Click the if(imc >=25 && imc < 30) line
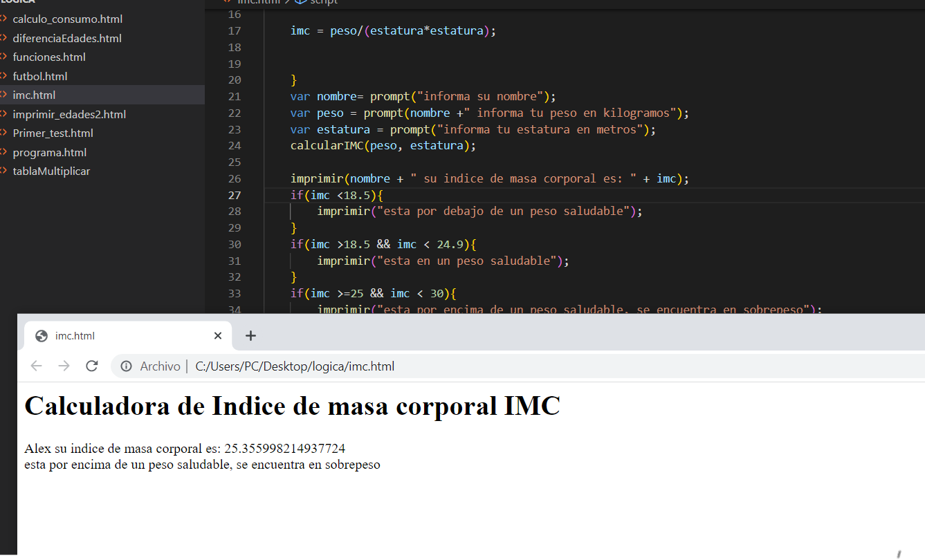Viewport: 925px width, 560px height. point(374,293)
